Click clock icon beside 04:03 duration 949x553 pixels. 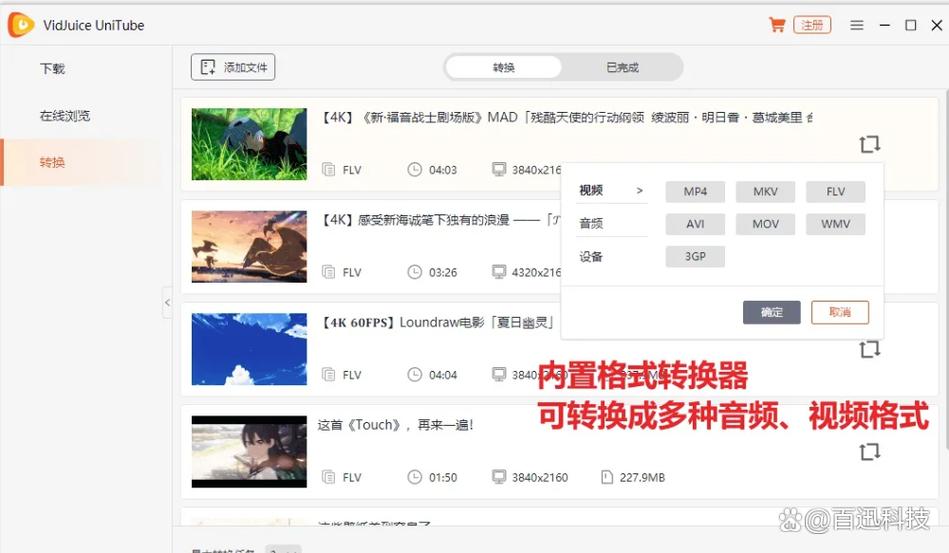tap(415, 169)
